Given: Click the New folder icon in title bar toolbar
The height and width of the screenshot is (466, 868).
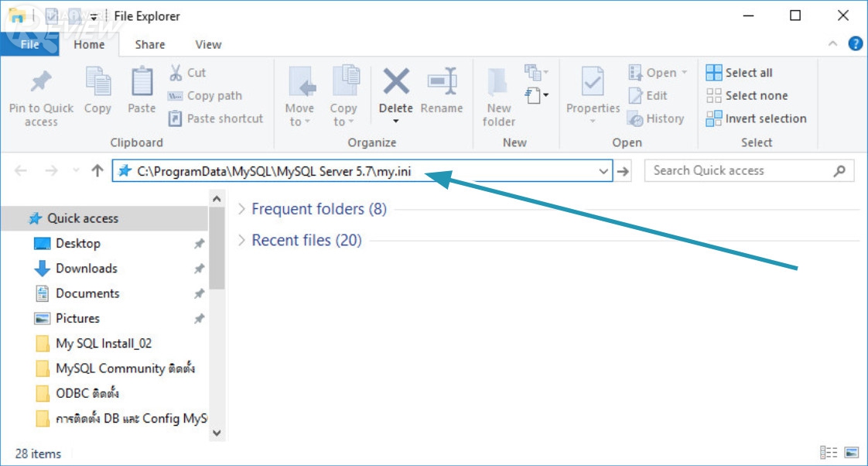Looking at the screenshot, I should click(73, 16).
